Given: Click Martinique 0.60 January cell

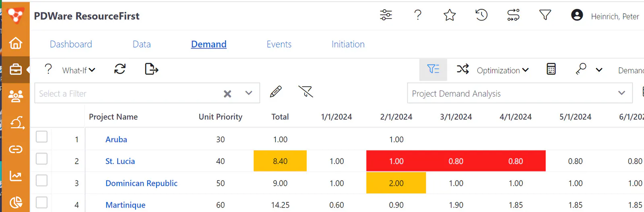Looking at the screenshot, I should coord(336,205).
